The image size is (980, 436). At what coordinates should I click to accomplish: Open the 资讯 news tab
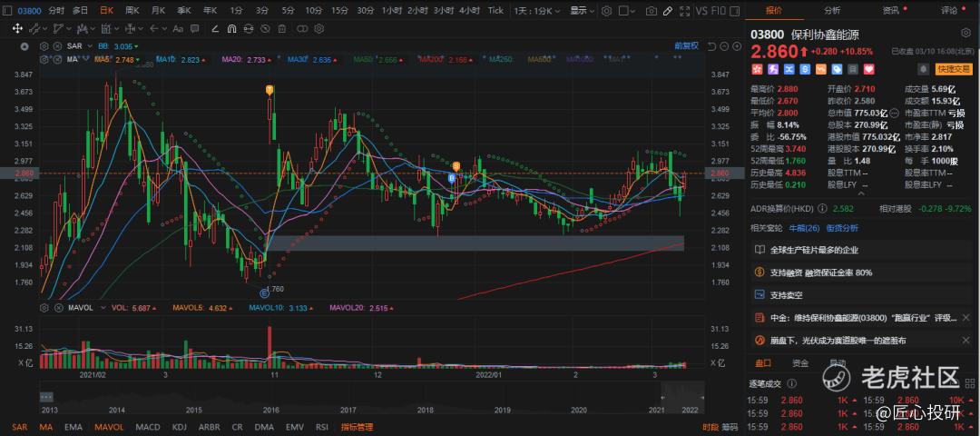pos(891,10)
